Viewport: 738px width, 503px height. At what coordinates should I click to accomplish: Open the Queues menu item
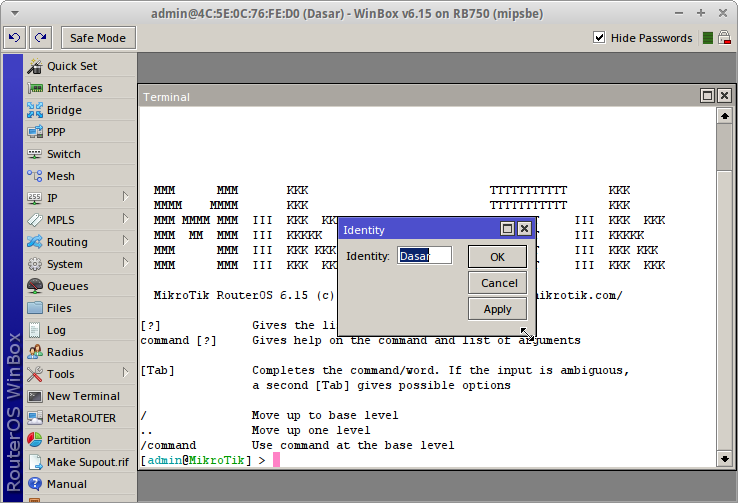80,286
